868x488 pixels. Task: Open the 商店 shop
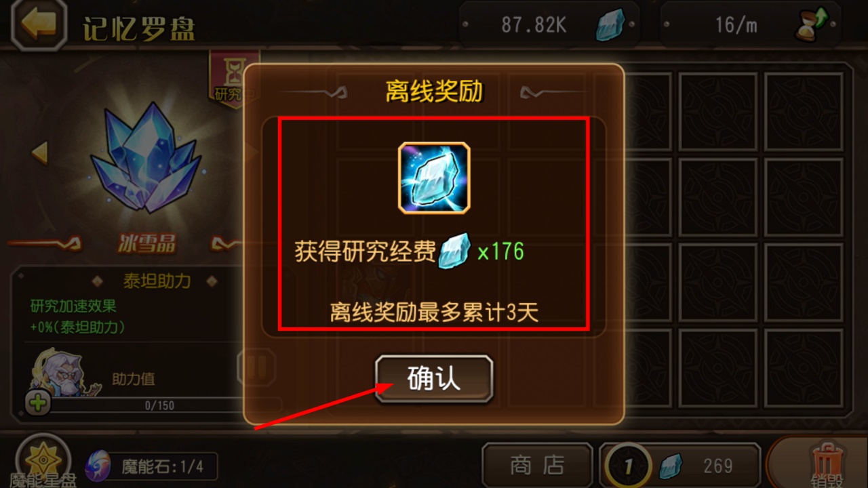click(x=537, y=465)
